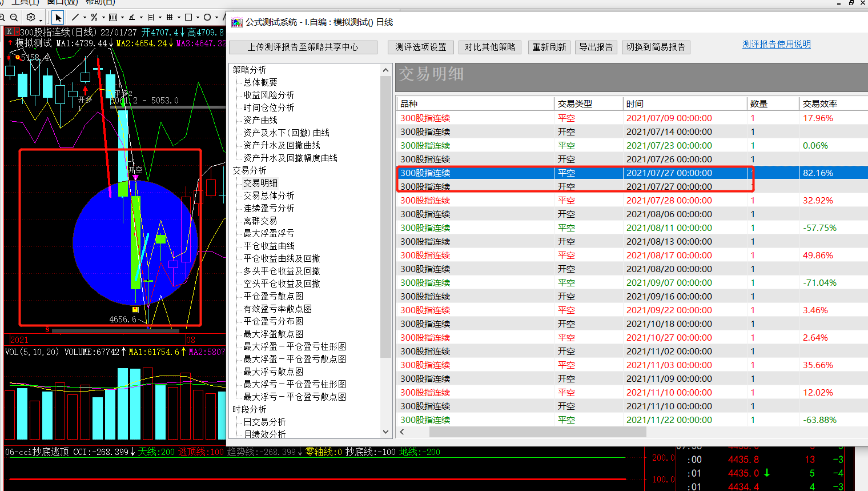This screenshot has width=868, height=491.
Task: Select 交易明细 in tree
Action: (260, 183)
